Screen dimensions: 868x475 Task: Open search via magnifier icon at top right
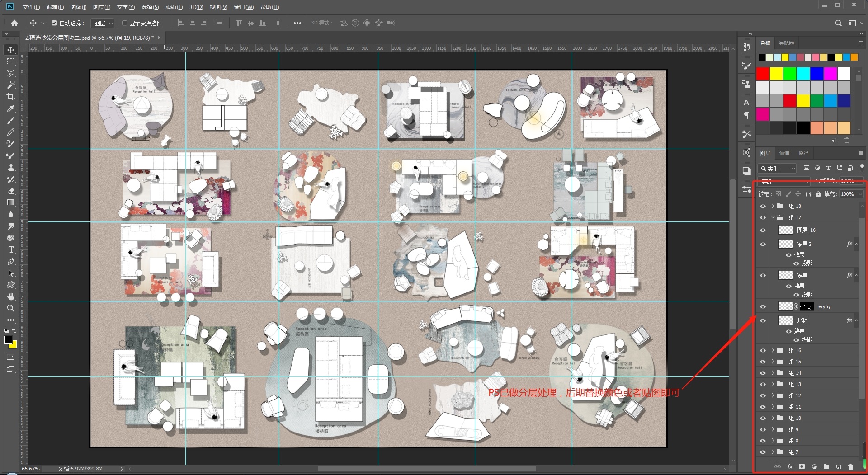[x=838, y=23]
